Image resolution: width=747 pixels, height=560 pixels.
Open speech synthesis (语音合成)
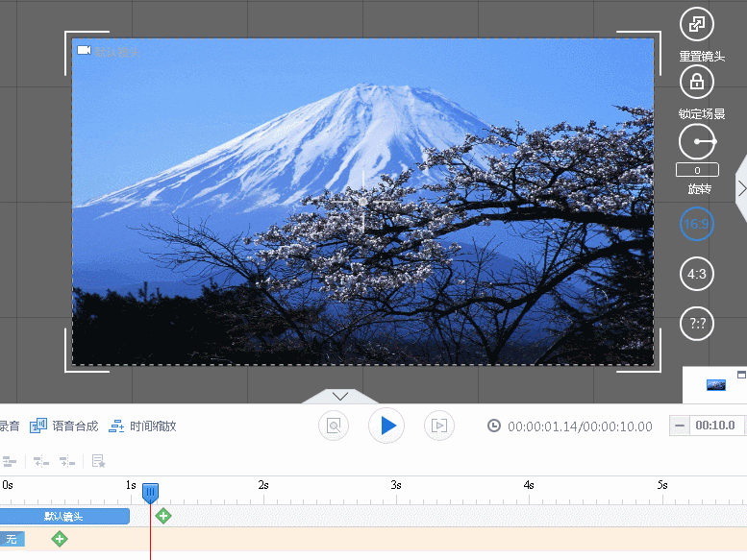click(x=64, y=426)
